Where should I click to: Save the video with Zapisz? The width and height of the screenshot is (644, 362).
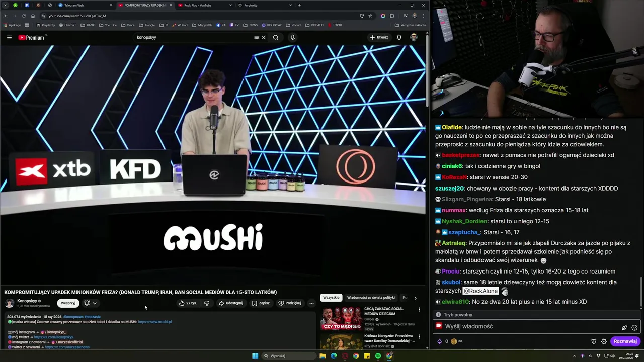261,303
